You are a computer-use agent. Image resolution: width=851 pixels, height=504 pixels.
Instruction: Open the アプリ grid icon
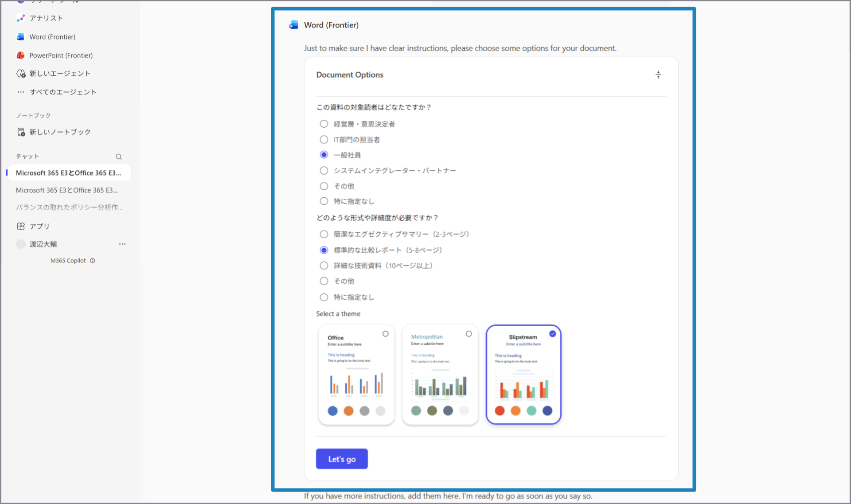coord(21,227)
